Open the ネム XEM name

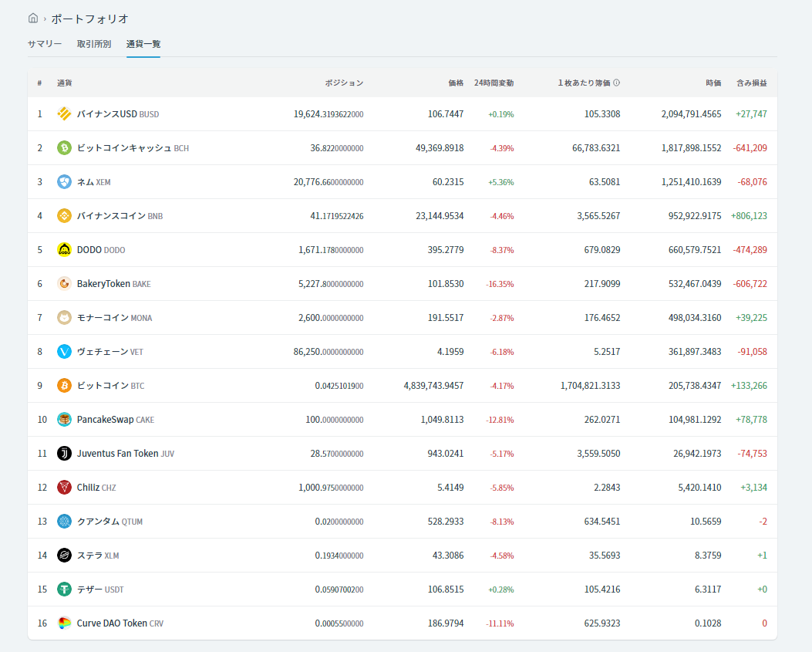[x=94, y=182]
